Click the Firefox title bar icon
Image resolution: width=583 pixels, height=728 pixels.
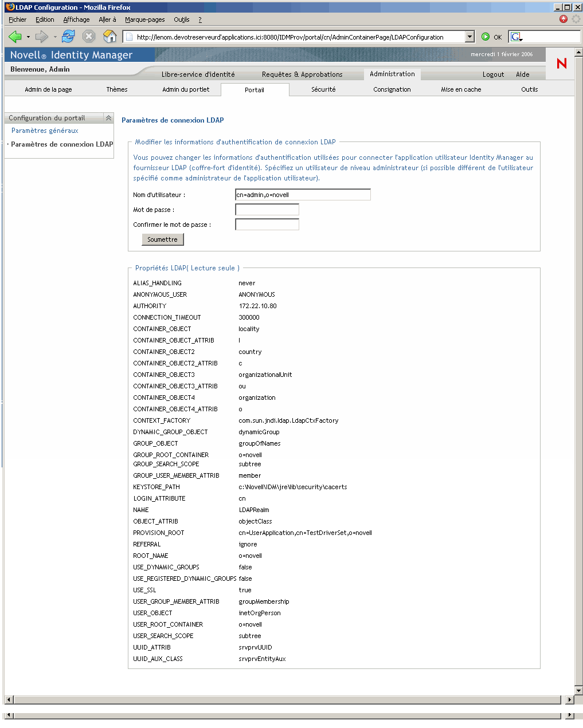pyautogui.click(x=10, y=7)
